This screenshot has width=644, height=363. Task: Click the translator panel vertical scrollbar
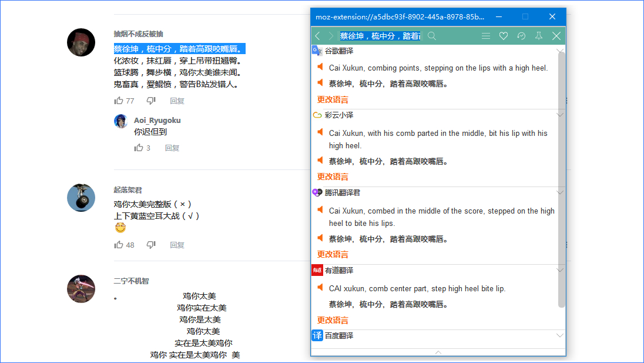pos(562,176)
